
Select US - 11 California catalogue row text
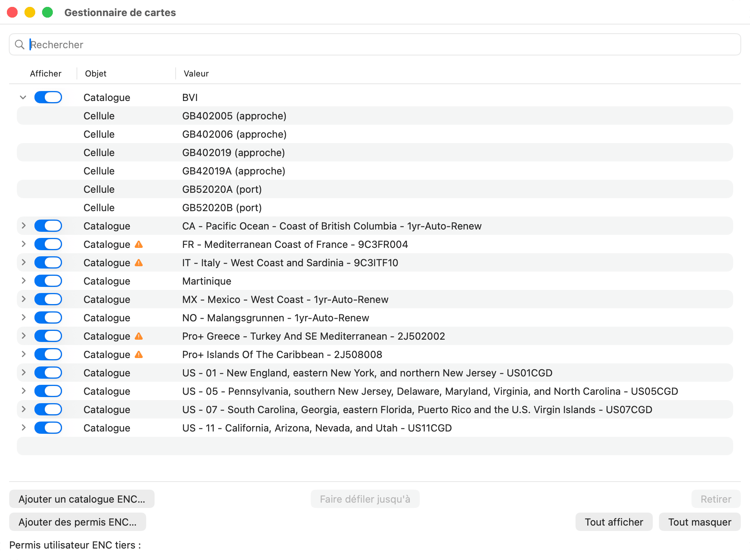(317, 428)
